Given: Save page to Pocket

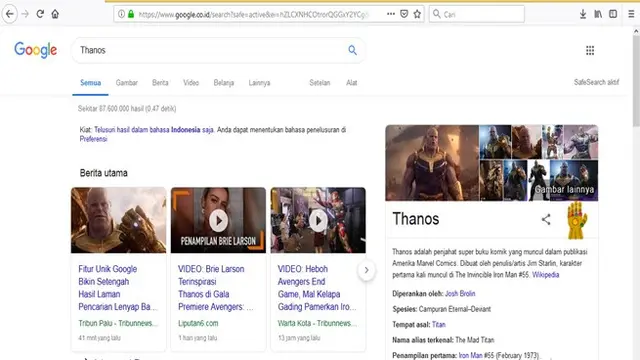Looking at the screenshot, I should point(404,14).
